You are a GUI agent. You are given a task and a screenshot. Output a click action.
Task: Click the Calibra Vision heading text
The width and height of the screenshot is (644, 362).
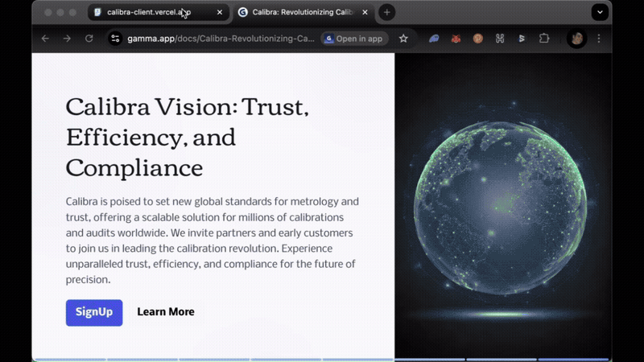click(x=188, y=138)
